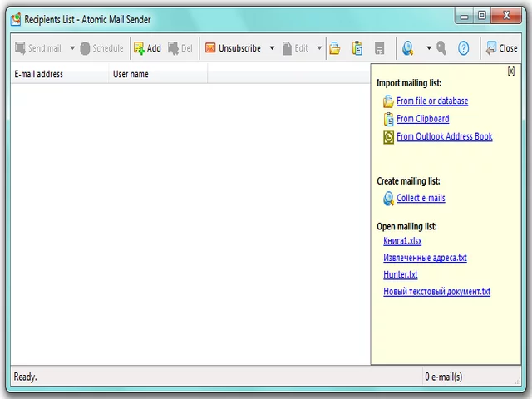
Task: Open the Edit dropdown arrow
Action: pos(319,48)
